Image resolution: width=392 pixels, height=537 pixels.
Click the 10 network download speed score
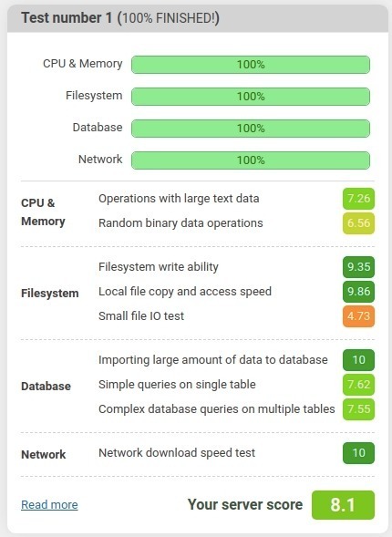click(358, 453)
